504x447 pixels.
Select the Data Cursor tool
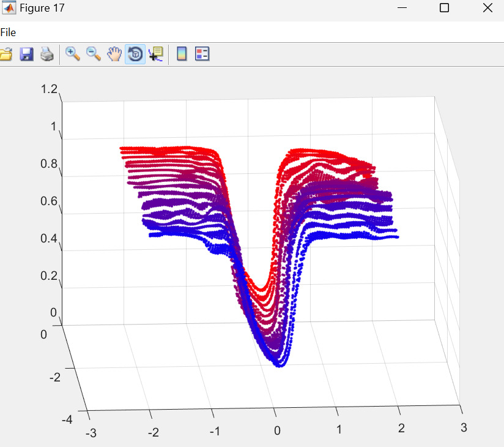(x=155, y=54)
